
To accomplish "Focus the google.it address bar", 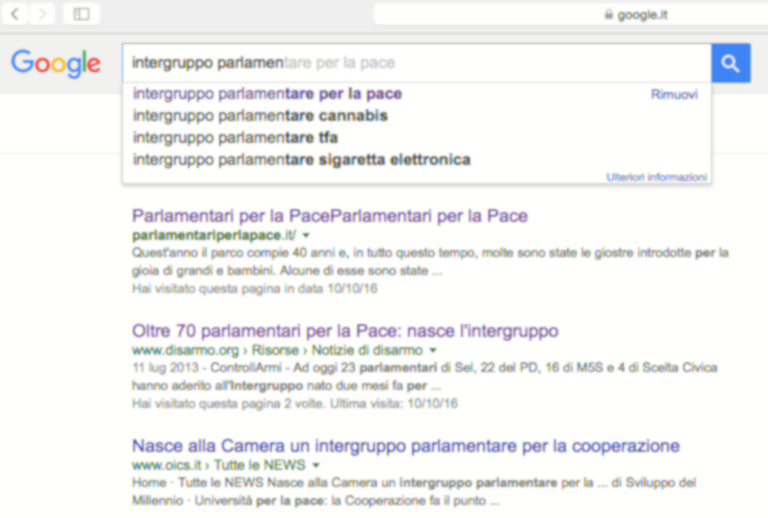I will pos(571,15).
